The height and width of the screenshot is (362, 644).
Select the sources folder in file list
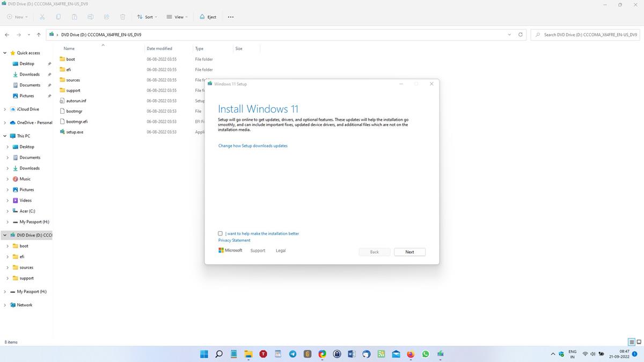click(x=73, y=80)
